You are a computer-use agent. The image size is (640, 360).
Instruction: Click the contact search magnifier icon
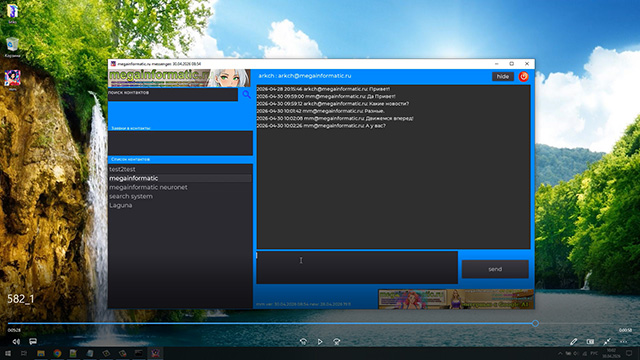247,95
